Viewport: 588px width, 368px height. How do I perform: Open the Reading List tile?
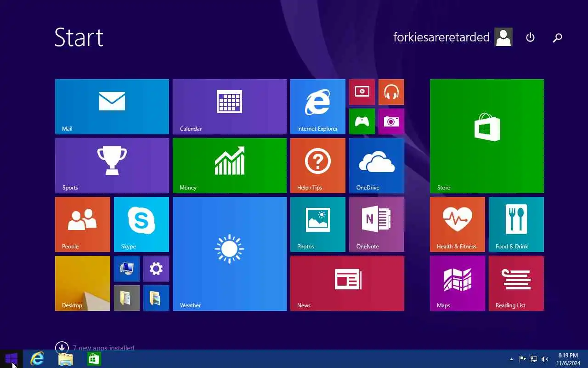516,283
